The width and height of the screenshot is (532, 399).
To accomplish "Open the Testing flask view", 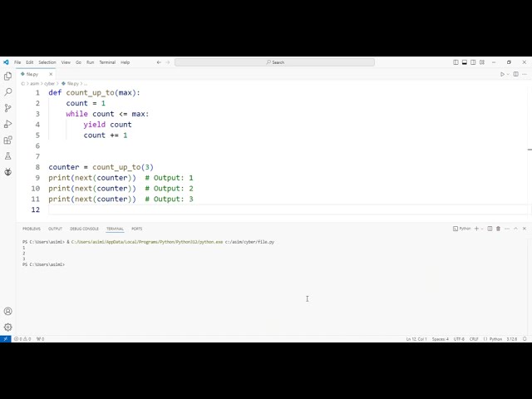I will coord(7,156).
